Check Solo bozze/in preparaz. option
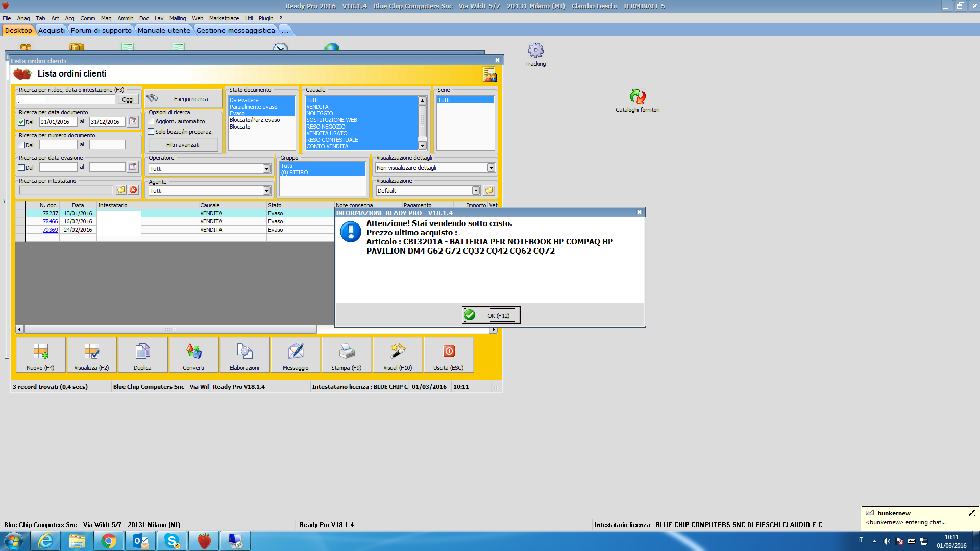Screen dimensions: 980x551 pyautogui.click(x=151, y=132)
